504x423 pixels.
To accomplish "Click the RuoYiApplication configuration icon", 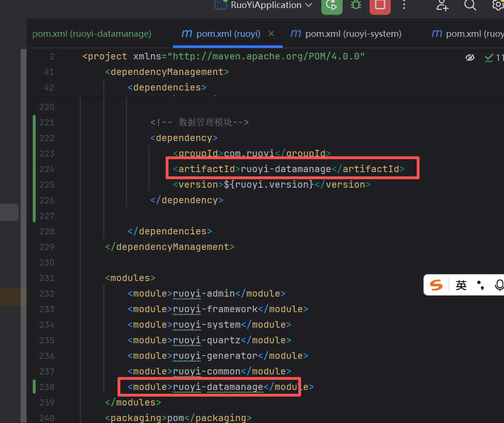I will (x=221, y=5).
